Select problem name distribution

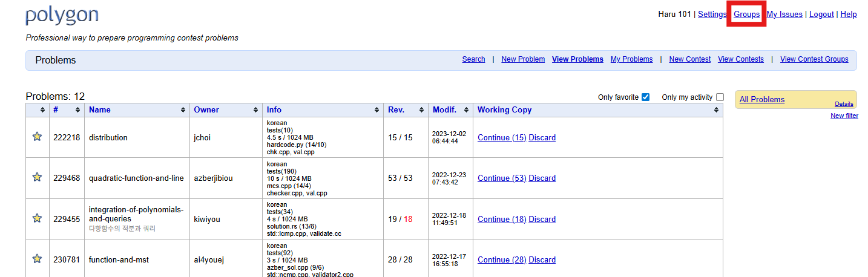(108, 137)
